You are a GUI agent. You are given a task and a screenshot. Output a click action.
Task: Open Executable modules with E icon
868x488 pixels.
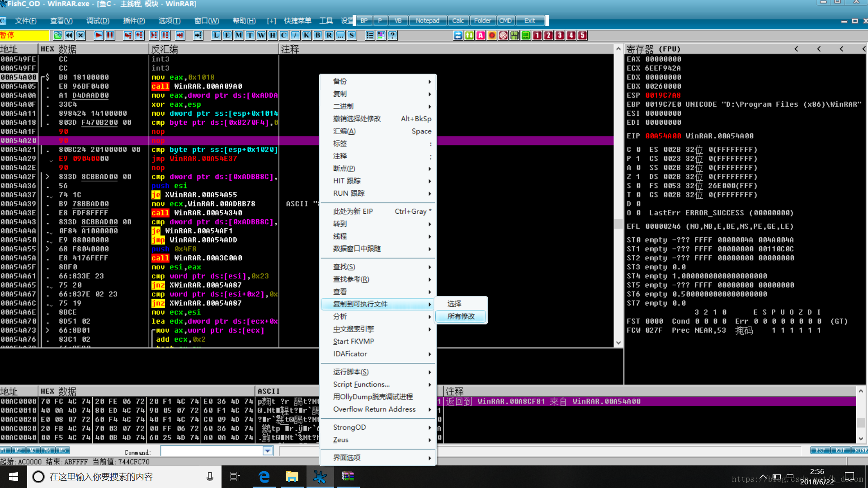(x=227, y=35)
